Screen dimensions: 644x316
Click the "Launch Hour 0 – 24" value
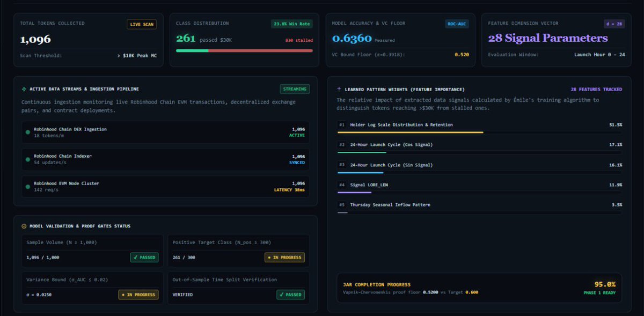pos(599,55)
